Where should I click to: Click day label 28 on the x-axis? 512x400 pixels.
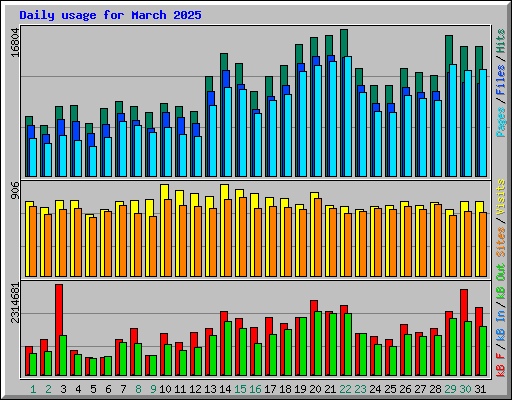pyautogui.click(x=435, y=389)
